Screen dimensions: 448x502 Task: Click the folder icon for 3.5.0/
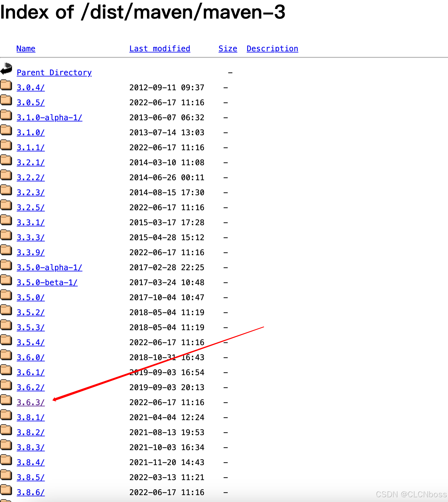pyautogui.click(x=6, y=295)
